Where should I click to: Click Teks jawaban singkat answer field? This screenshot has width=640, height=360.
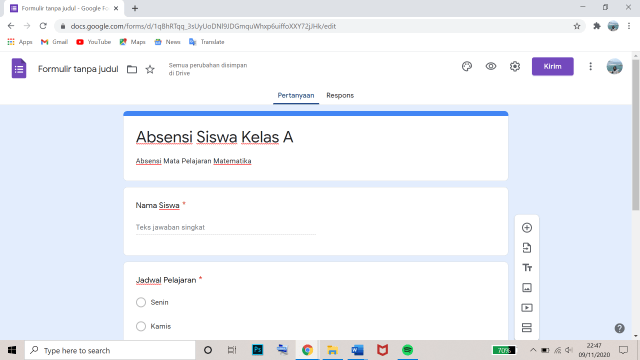[x=226, y=227]
